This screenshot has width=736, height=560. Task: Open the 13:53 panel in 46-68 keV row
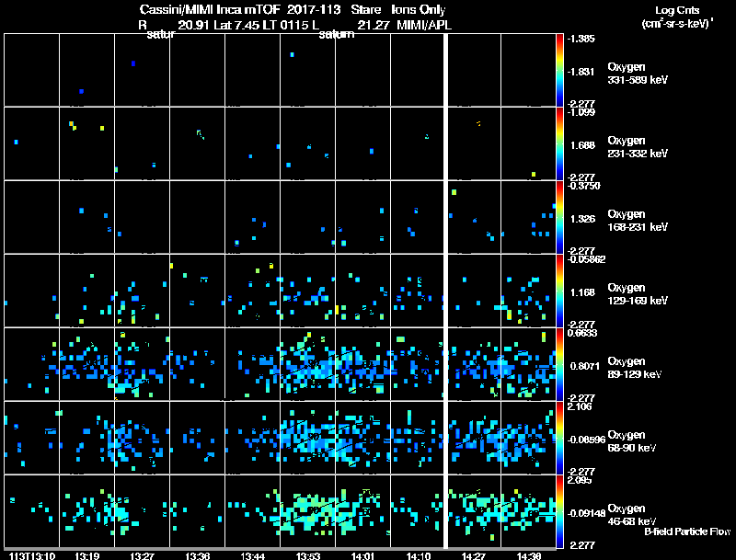307,511
